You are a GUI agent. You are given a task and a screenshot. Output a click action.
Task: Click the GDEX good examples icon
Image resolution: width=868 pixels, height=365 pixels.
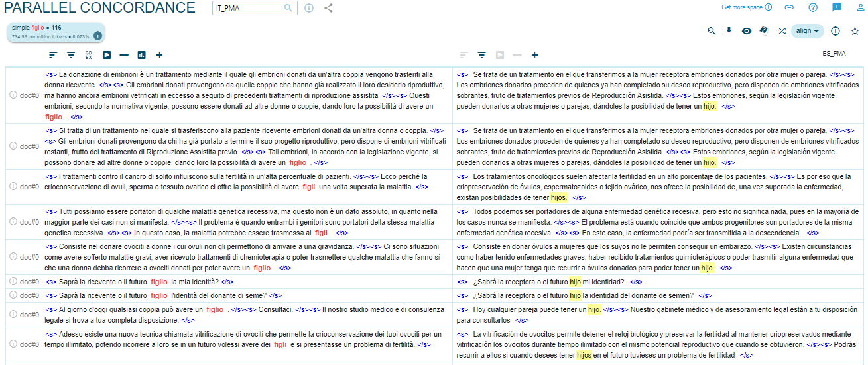click(89, 55)
